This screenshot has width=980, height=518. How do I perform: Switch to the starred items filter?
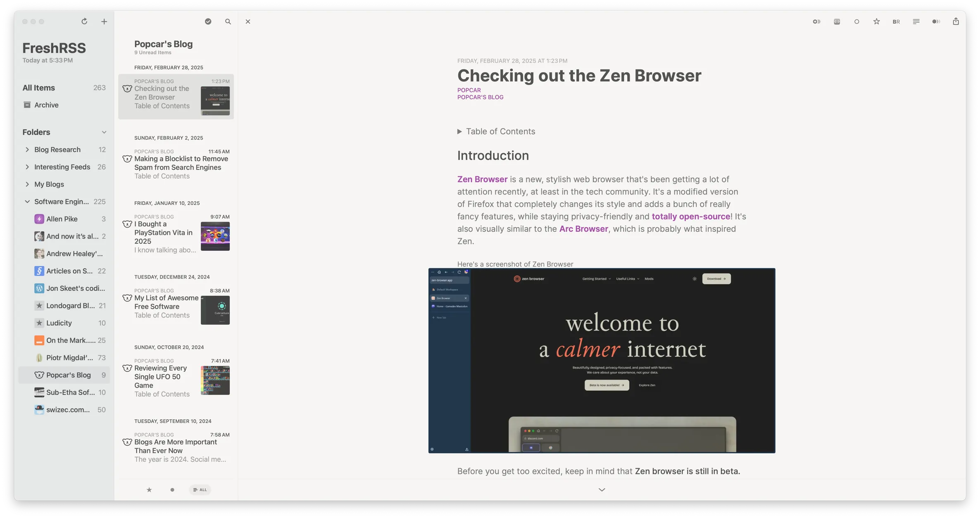click(149, 489)
